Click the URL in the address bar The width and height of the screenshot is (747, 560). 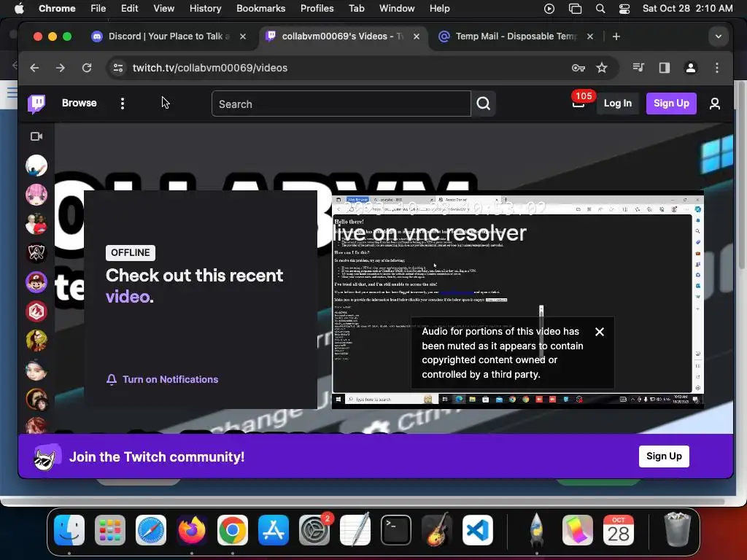pos(210,68)
